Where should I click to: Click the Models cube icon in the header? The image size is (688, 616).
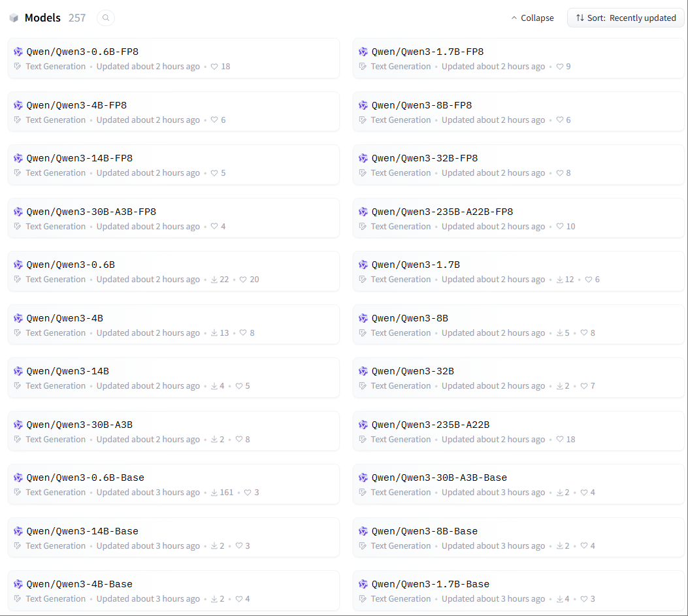[14, 18]
